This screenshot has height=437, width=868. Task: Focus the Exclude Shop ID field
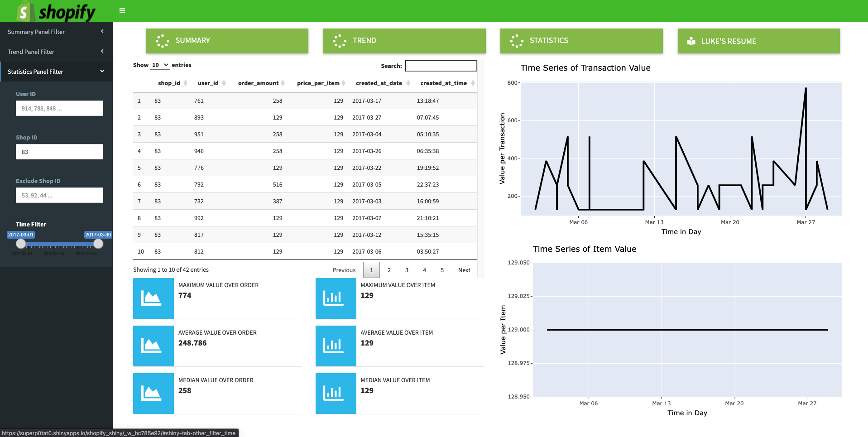59,195
